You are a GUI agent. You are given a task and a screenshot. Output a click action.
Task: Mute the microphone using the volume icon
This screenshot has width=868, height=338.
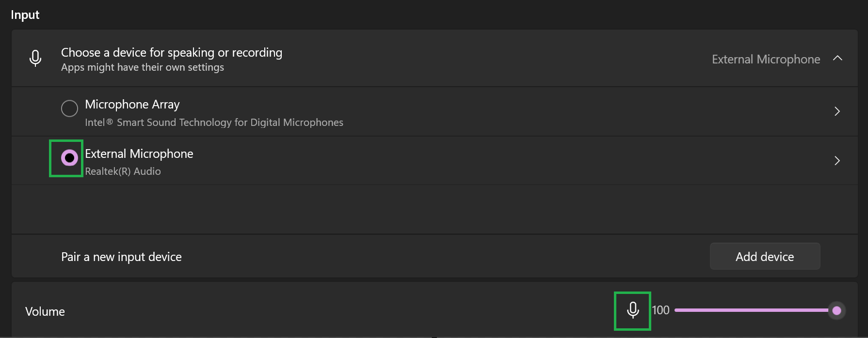pos(633,310)
